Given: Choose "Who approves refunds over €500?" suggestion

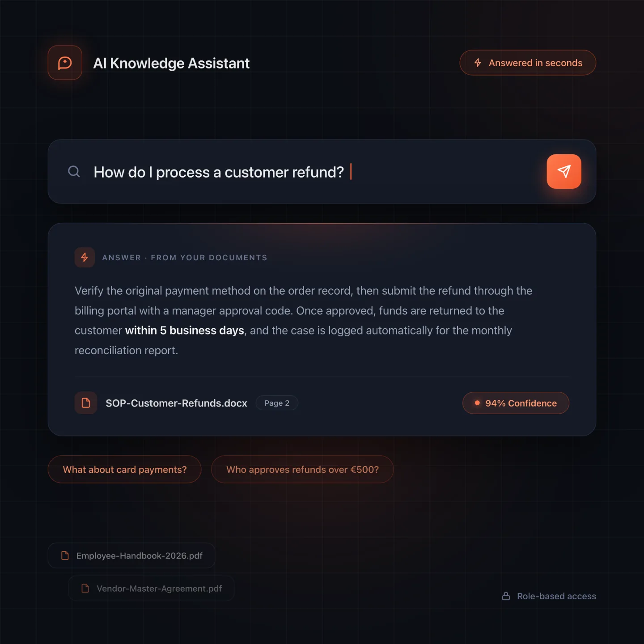Looking at the screenshot, I should [x=302, y=469].
